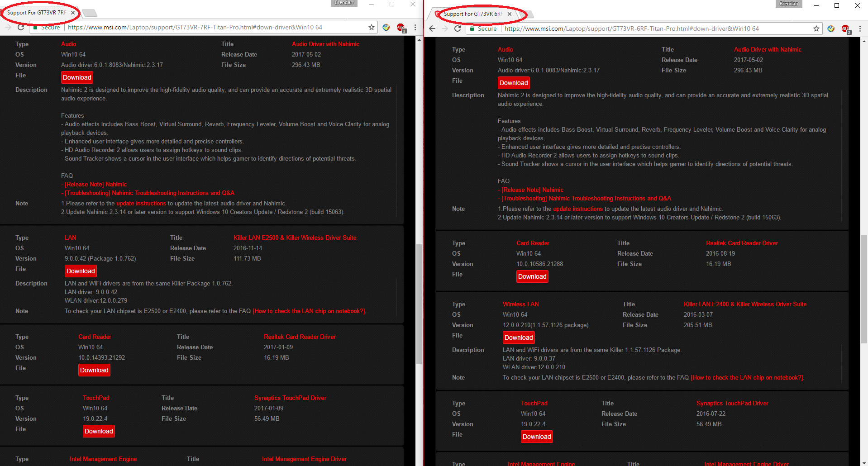This screenshot has height=466, width=868.
Task: Download the Realtek Card Reader driver in right window
Action: coord(532,276)
